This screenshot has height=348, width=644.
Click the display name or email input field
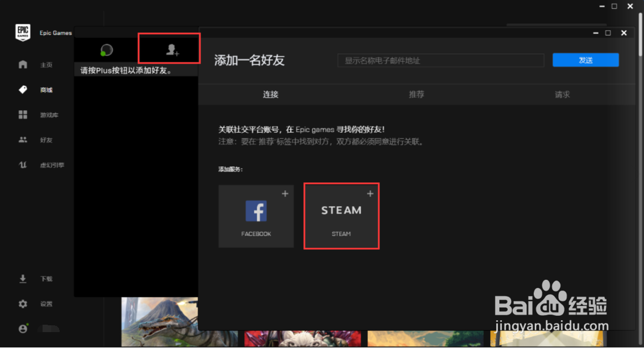click(441, 60)
